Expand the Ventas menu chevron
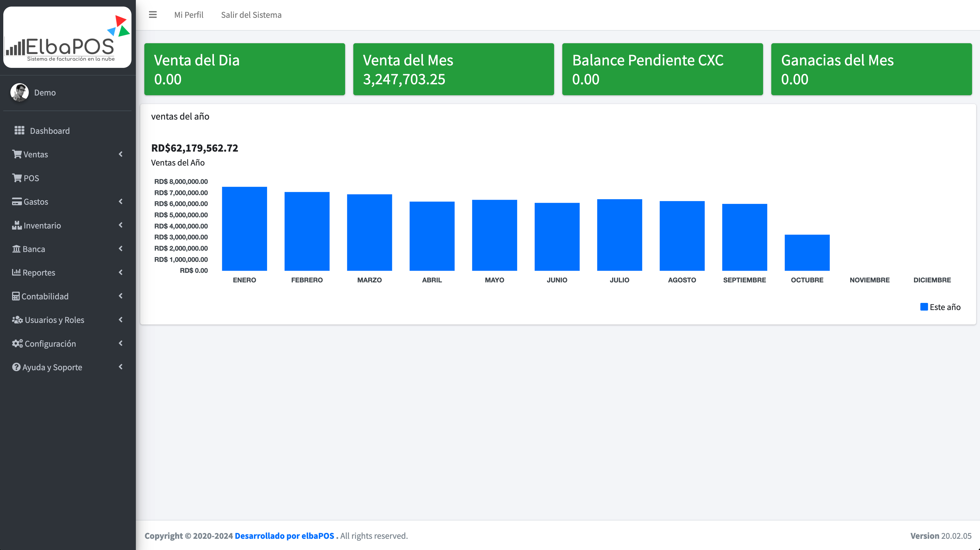This screenshot has height=550, width=980. [x=121, y=154]
